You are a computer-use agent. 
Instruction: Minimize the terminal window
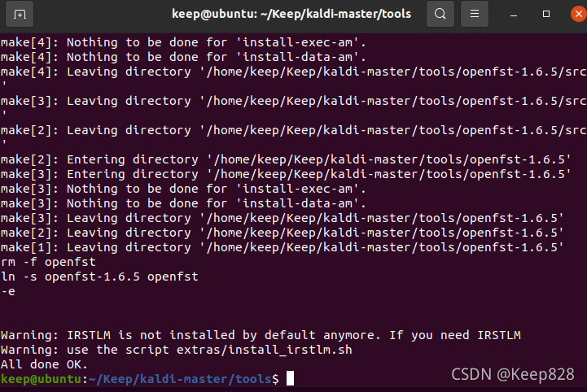click(x=514, y=14)
